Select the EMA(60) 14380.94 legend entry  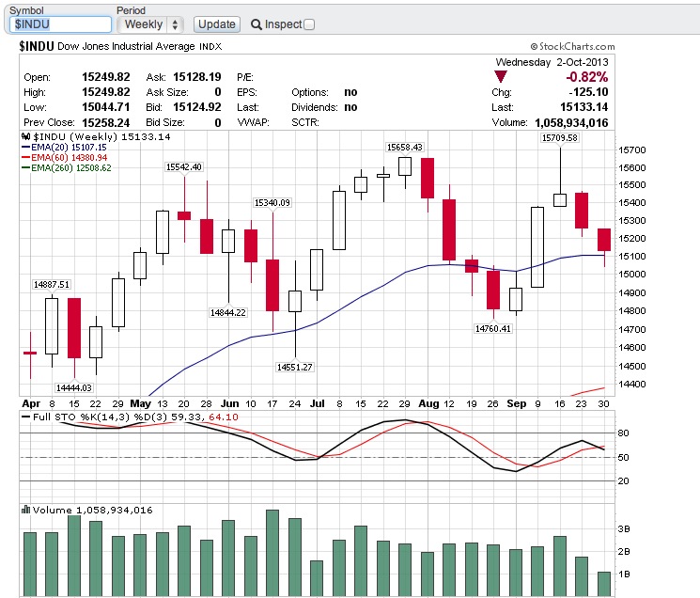64,157
